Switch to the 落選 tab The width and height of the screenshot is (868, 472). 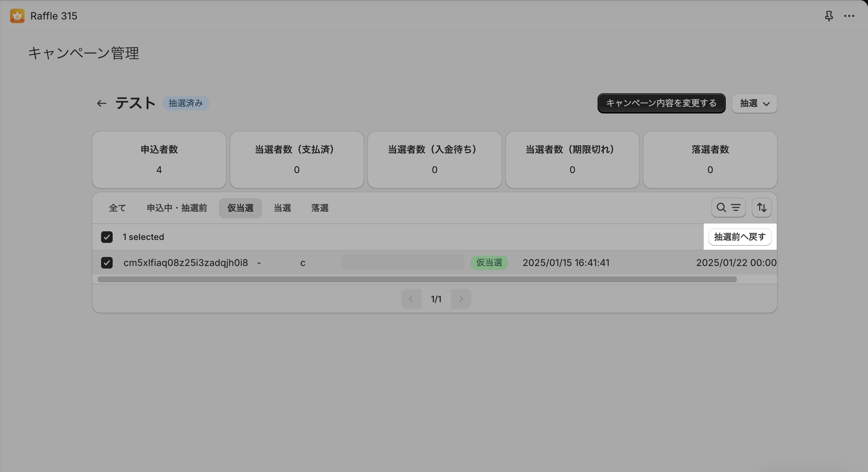point(320,208)
